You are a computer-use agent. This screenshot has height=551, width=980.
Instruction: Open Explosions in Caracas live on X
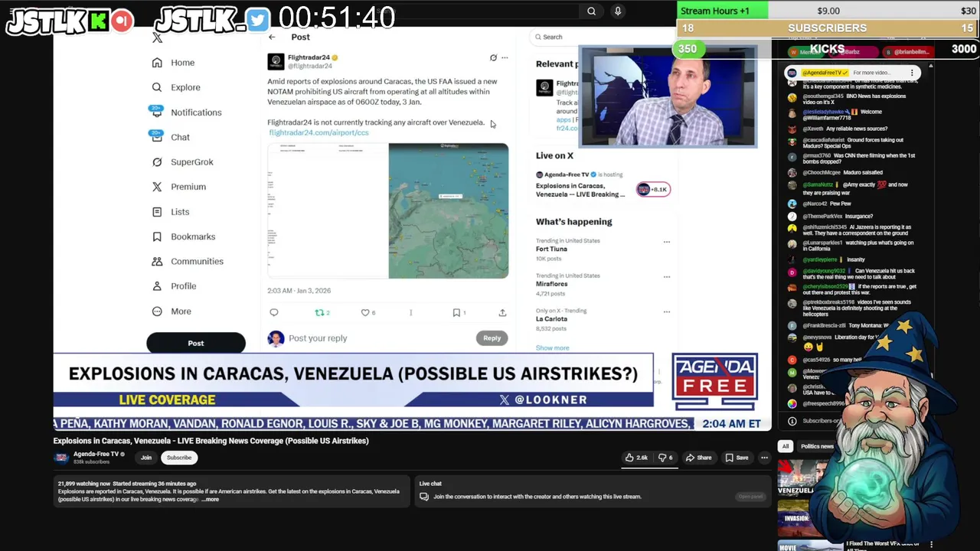click(x=580, y=190)
